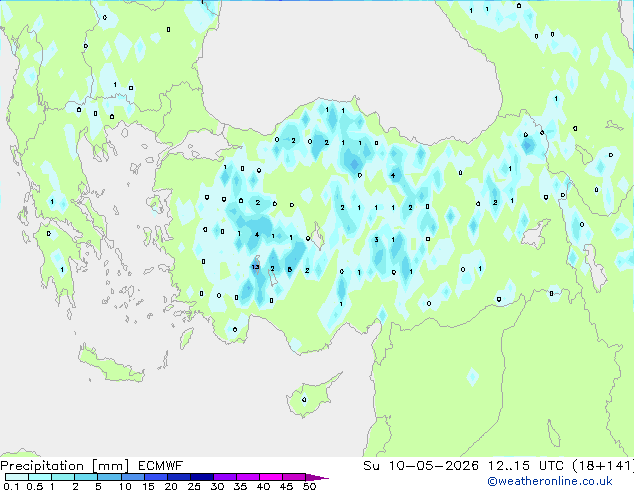Image resolution: width=634 pixels, height=490 pixels.
Task: Click the 'Su 10-05-2026' forecast date text
Action: pyautogui.click(x=421, y=466)
